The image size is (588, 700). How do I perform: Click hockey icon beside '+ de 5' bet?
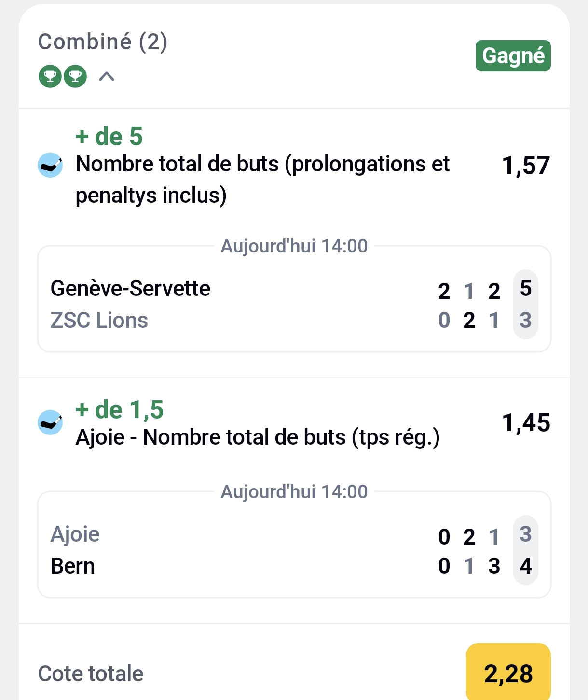click(x=50, y=165)
